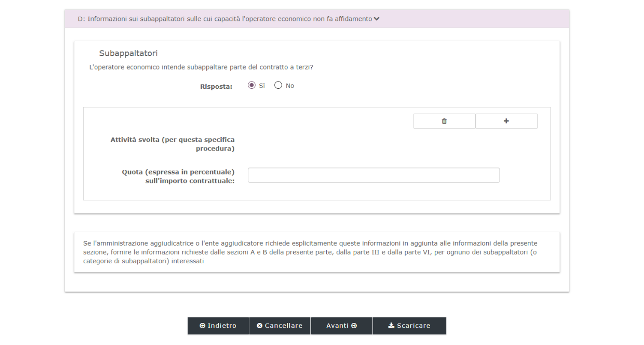This screenshot has height=345, width=644.
Task: Proceed with the Avanti button
Action: coord(341,326)
